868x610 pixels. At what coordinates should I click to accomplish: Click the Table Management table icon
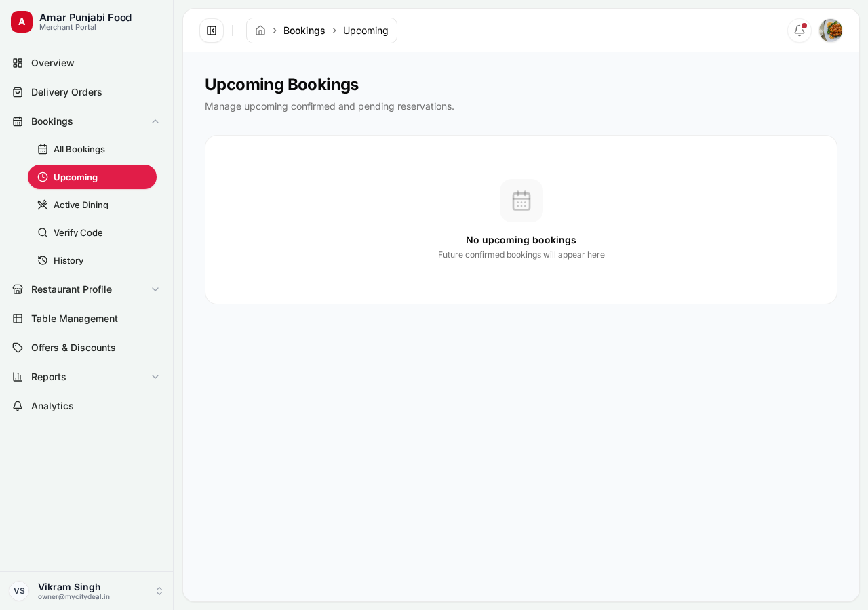point(18,319)
